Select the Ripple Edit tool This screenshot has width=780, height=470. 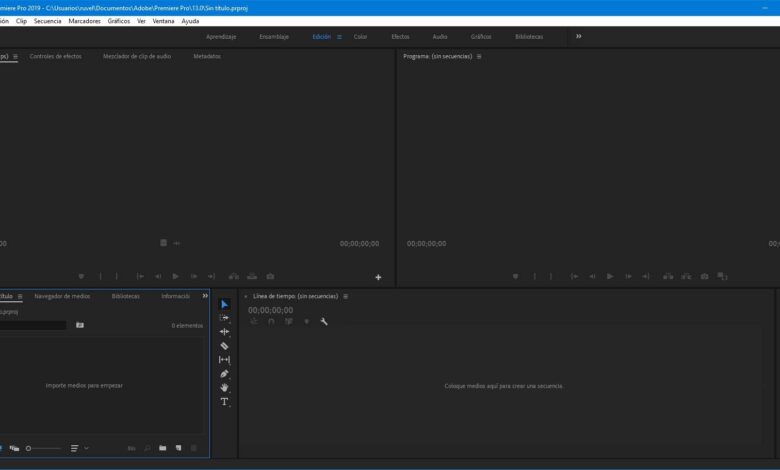coord(224,332)
